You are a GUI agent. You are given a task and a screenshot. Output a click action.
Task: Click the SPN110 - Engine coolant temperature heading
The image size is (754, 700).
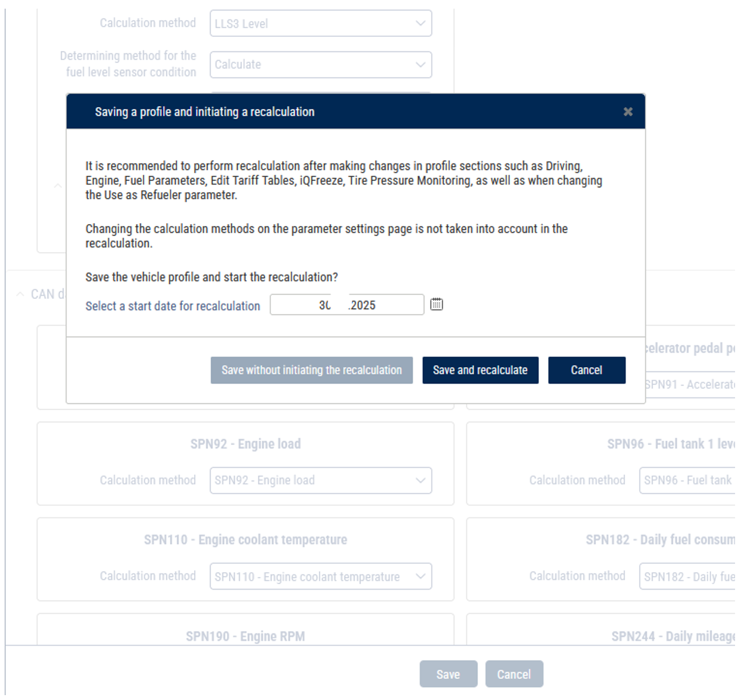[245, 540]
